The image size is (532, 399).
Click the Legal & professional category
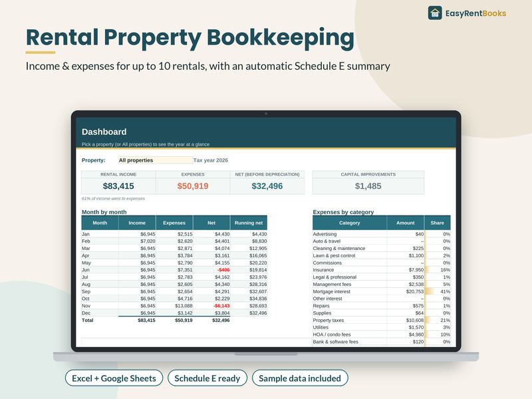[x=334, y=277]
